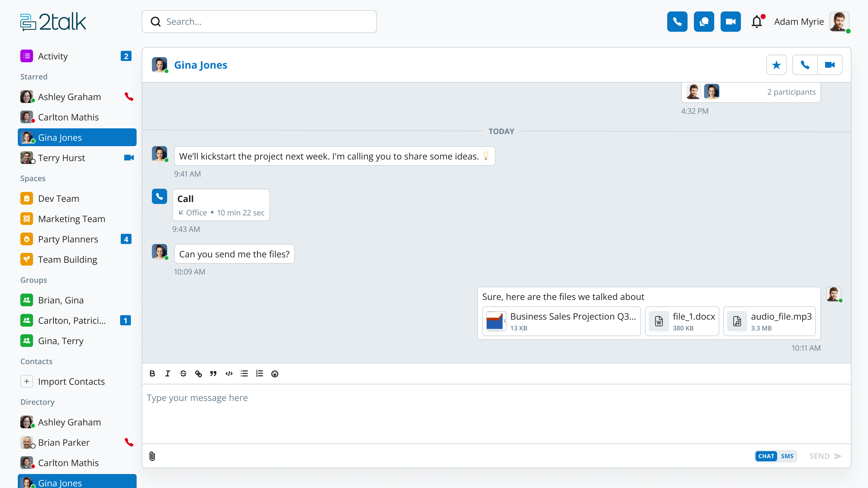Screen dimensions: 868x488
Task: Unstar the Gina Jones conversation
Action: [776, 65]
